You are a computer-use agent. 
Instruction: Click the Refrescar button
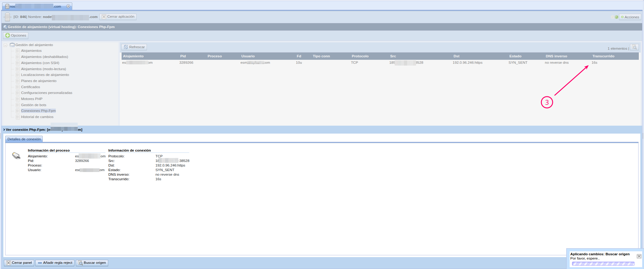[134, 47]
